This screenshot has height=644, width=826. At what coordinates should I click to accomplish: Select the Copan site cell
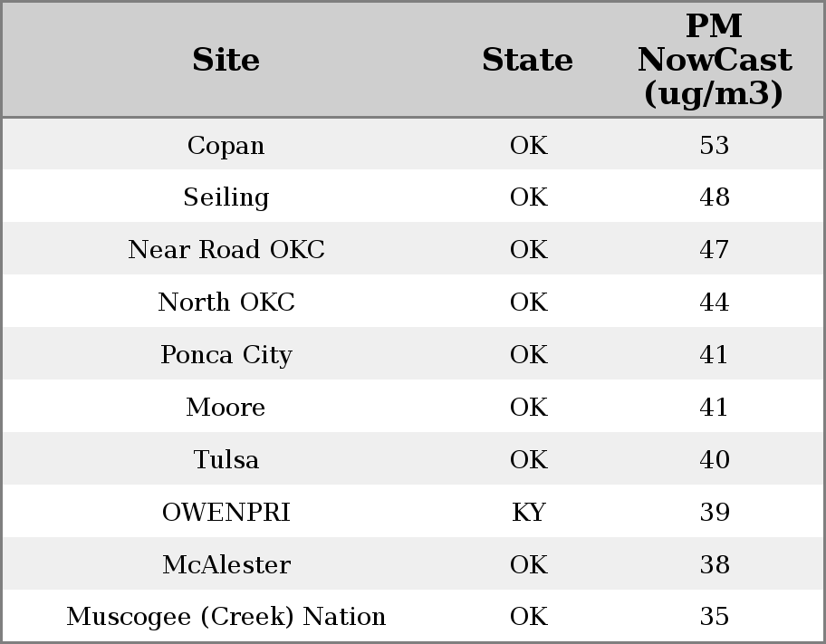[x=226, y=146]
